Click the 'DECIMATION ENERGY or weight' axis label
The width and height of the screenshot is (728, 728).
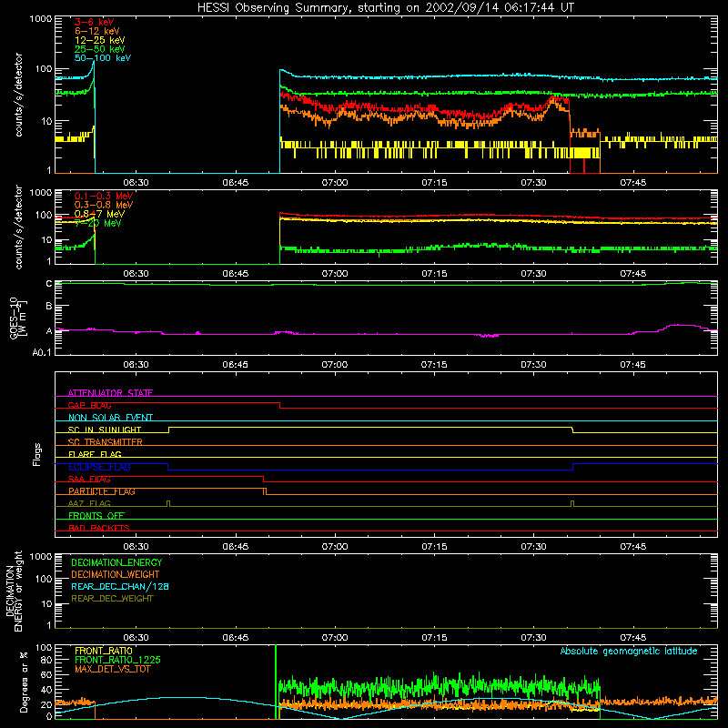14,591
